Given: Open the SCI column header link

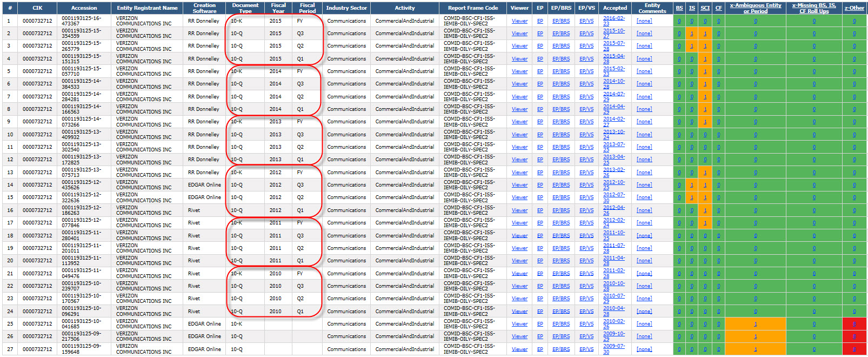Looking at the screenshot, I should point(705,8).
